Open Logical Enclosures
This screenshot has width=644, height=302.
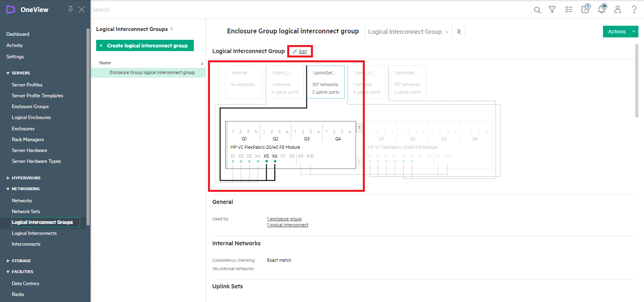(31, 117)
